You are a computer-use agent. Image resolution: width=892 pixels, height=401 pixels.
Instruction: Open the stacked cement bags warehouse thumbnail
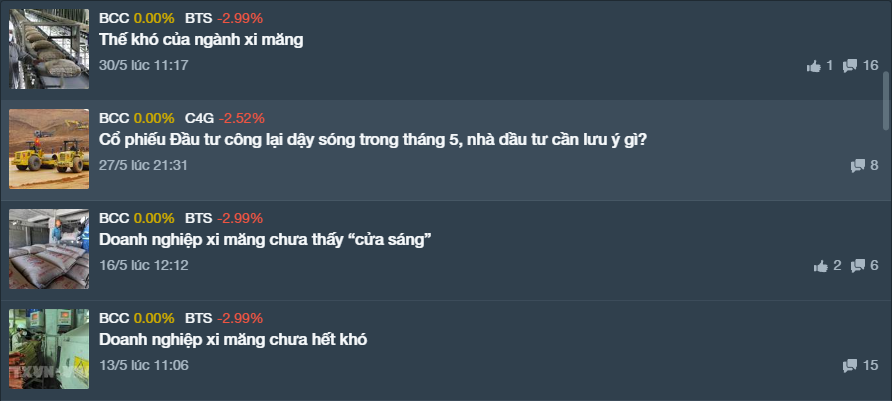(49, 249)
